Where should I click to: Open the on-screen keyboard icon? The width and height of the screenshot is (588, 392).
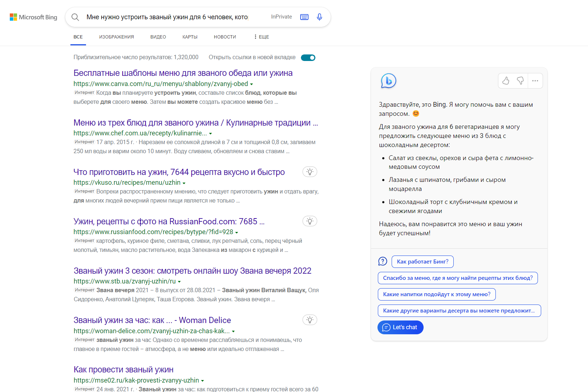point(304,17)
